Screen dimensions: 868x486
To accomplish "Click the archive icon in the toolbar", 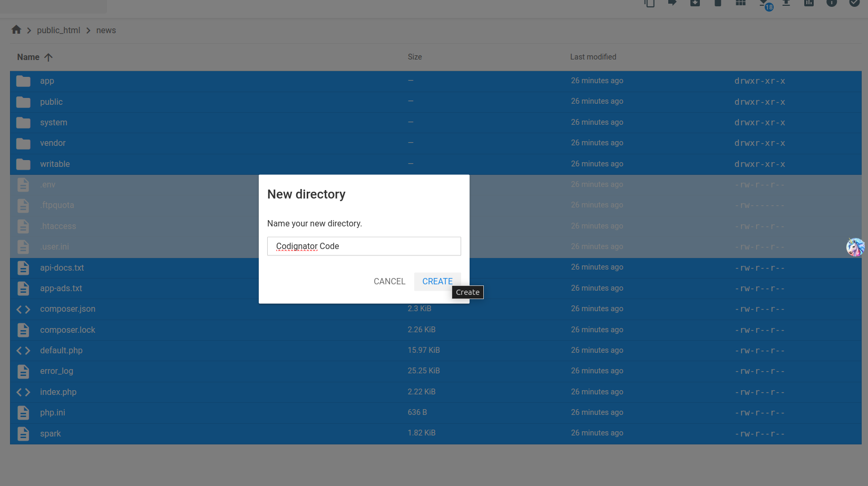I will [x=695, y=3].
